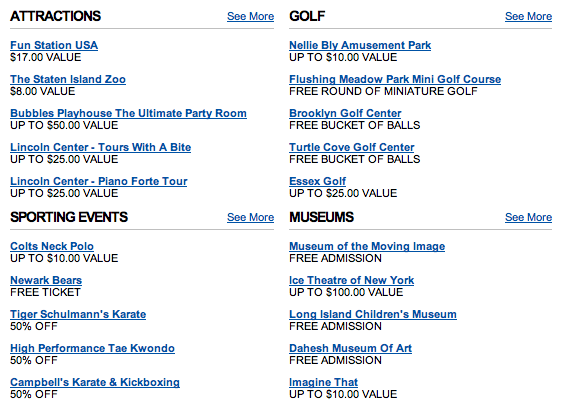Open Tiger Schulmann's Karate link
This screenshot has width=564, height=414.
[x=78, y=314]
